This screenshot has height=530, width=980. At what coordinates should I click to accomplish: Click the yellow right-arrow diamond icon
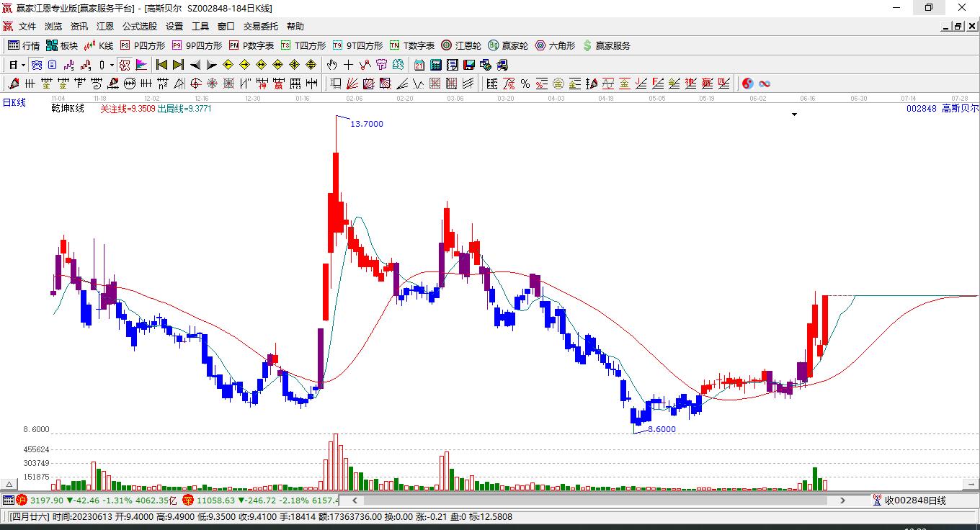(245, 65)
